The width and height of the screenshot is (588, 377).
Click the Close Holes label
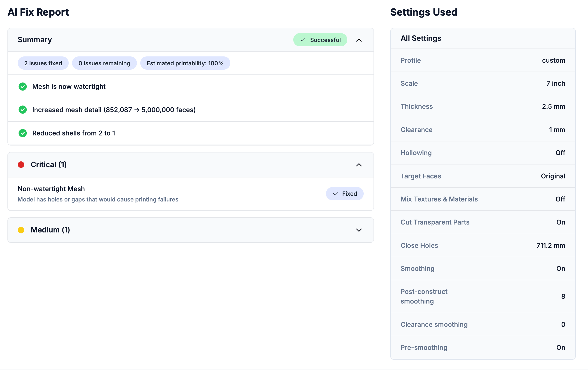click(x=419, y=245)
